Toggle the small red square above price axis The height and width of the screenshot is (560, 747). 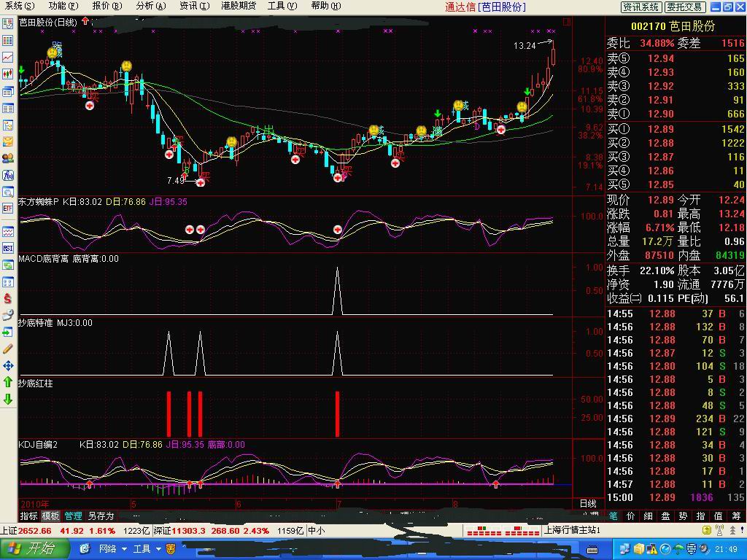point(568,23)
